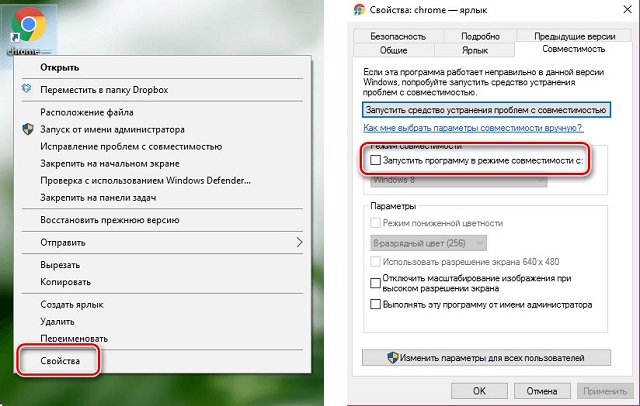Choose Открыть from the context menu
The width and height of the screenshot is (640, 406).
click(162, 67)
